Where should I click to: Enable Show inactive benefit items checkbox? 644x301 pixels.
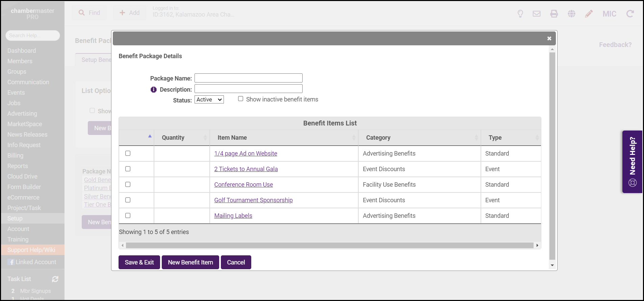point(240,99)
